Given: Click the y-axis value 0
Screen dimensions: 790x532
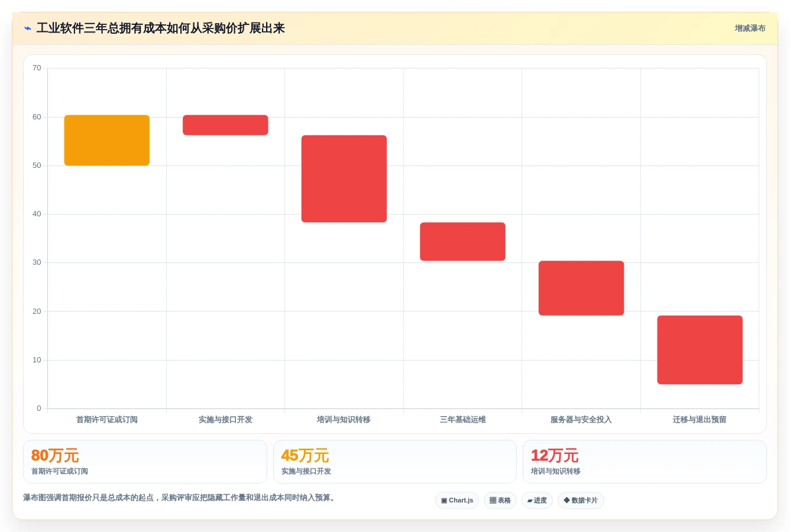Looking at the screenshot, I should click(39, 408).
